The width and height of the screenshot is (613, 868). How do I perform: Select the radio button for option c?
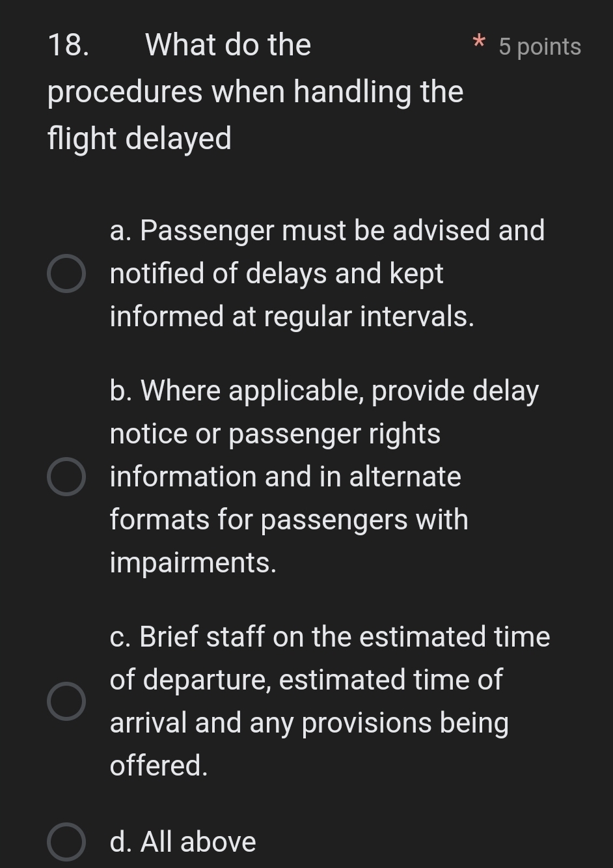coord(66,701)
